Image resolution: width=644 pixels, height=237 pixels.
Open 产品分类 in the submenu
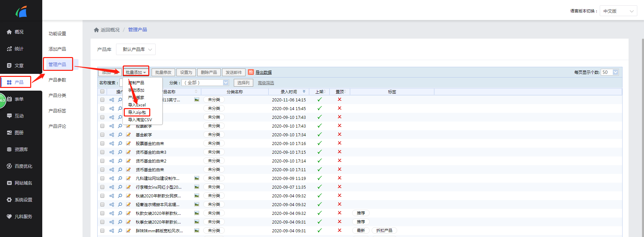coord(57,95)
